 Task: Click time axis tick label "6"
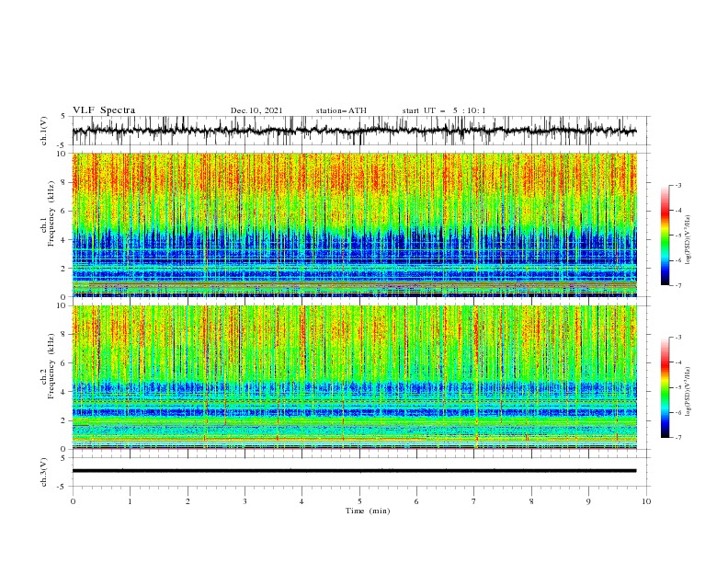click(x=416, y=501)
